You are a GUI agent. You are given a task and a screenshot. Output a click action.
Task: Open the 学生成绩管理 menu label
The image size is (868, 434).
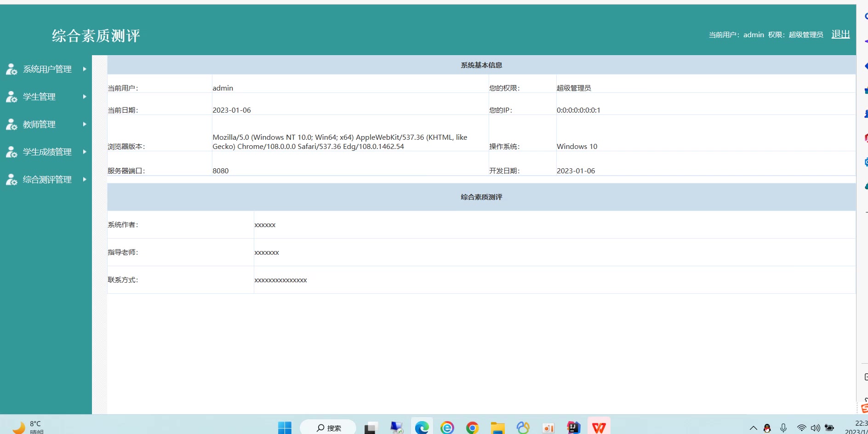click(x=47, y=152)
